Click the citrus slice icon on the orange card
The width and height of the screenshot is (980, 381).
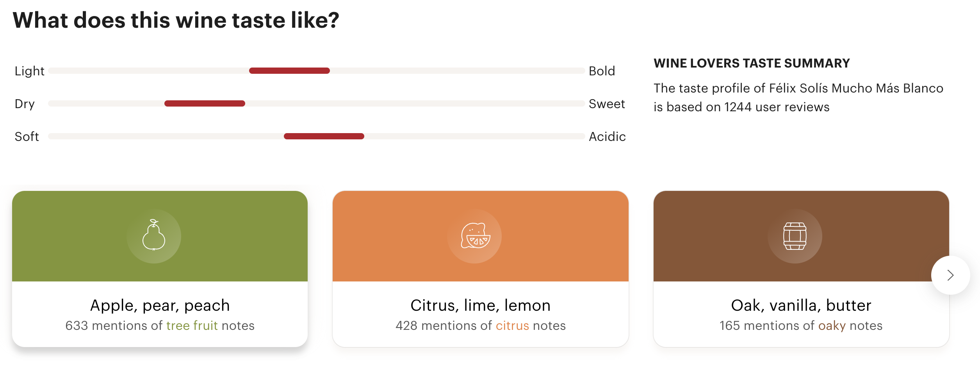pyautogui.click(x=474, y=236)
